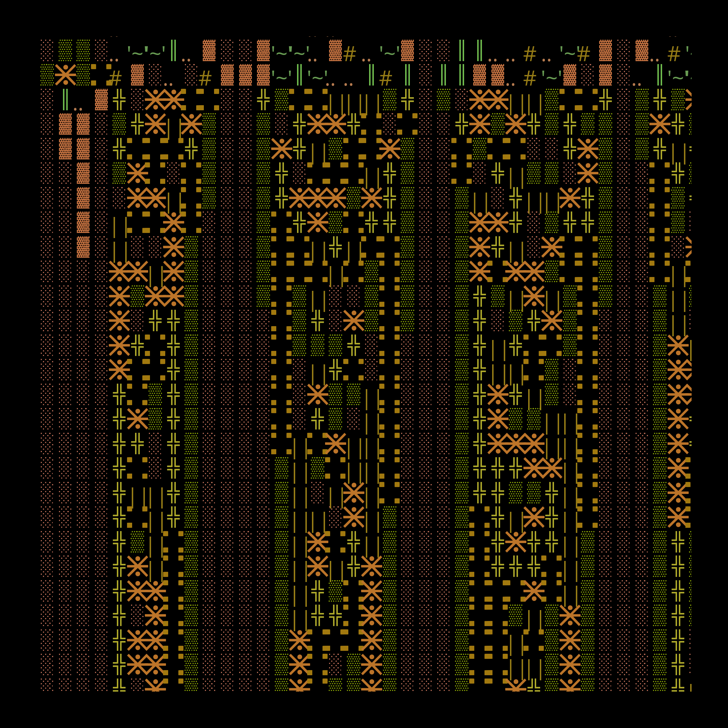Click the first linked double orange asterisk in the third row
The height and width of the screenshot is (728, 728).
[164, 99]
